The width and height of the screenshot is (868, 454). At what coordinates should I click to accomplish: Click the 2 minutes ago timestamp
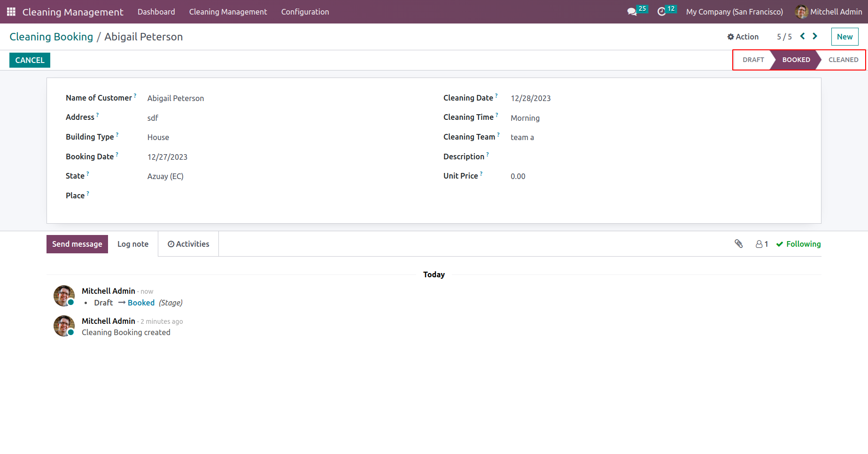coord(162,321)
